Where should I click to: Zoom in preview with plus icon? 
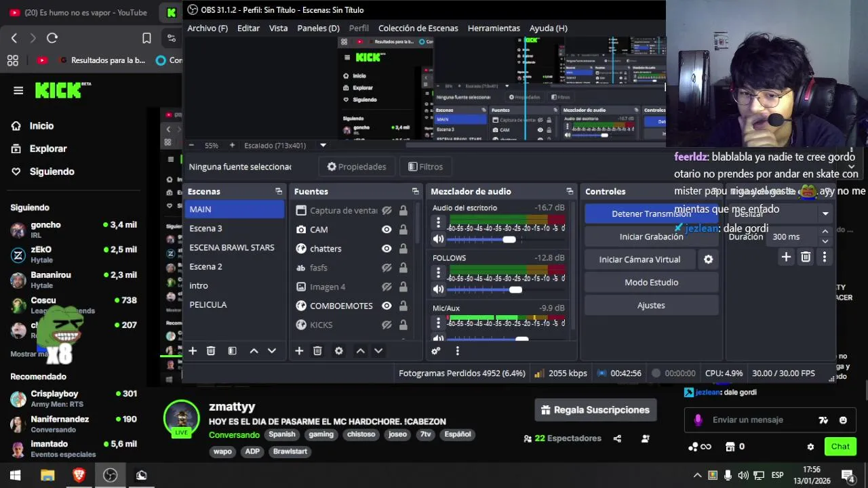tap(232, 145)
